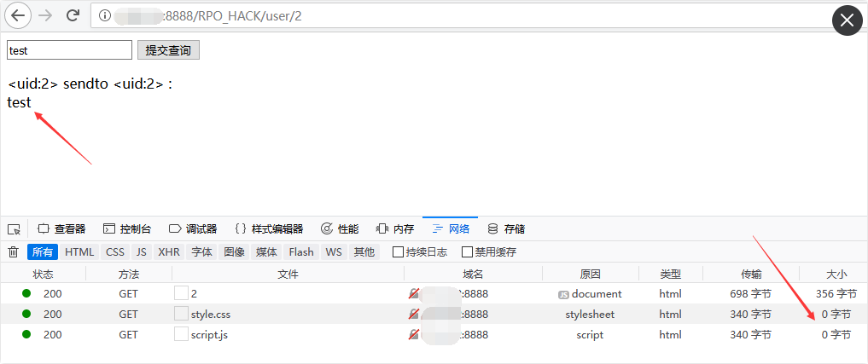Activate the element picker icon in devtools

pyautogui.click(x=14, y=229)
